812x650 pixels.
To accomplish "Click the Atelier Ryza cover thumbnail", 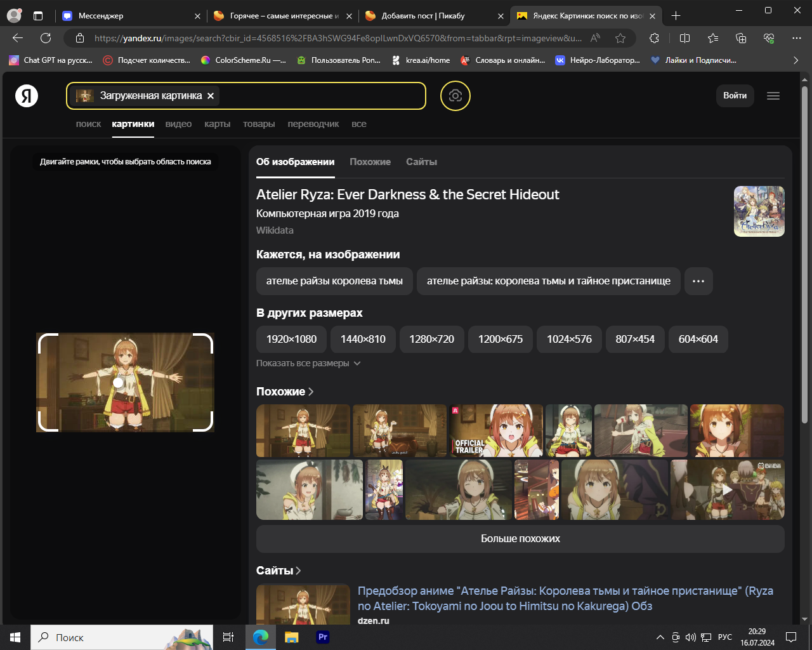I will click(x=759, y=211).
